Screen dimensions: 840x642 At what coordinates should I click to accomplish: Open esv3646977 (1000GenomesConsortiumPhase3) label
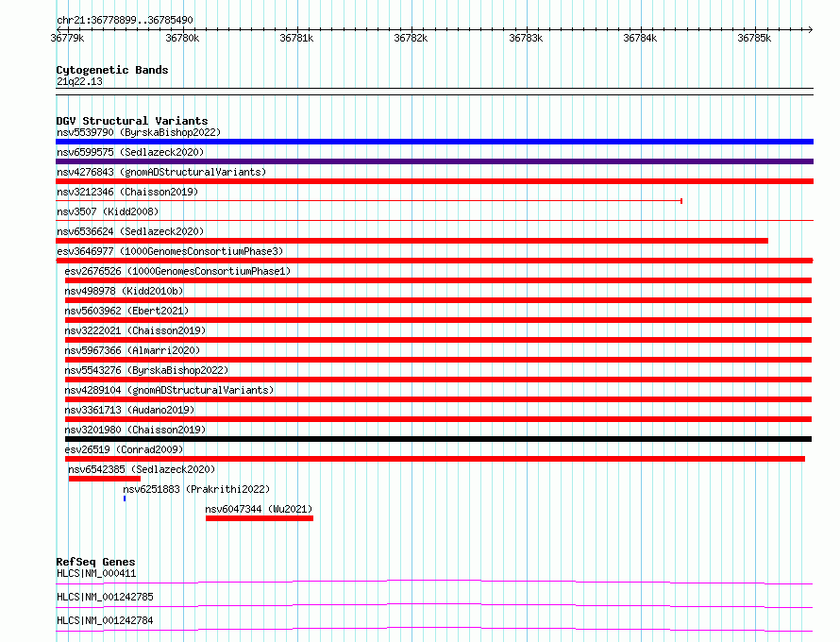pyautogui.click(x=170, y=251)
